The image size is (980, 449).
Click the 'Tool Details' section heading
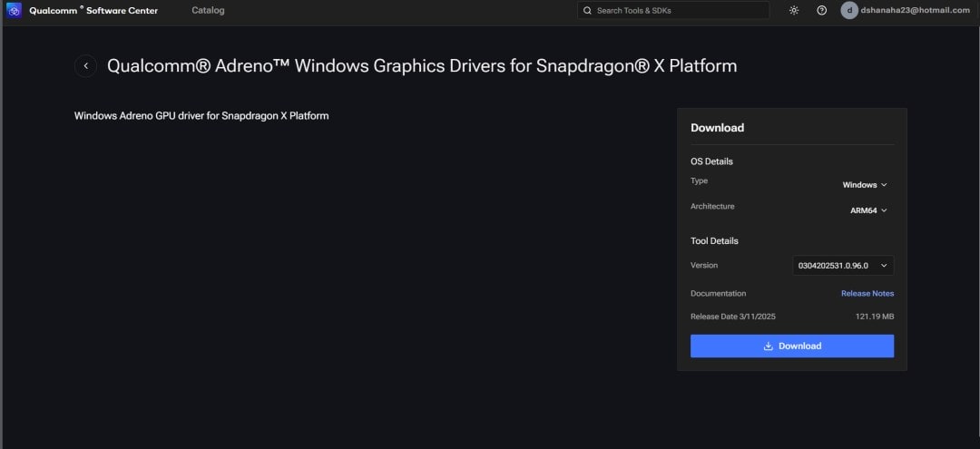coord(714,241)
